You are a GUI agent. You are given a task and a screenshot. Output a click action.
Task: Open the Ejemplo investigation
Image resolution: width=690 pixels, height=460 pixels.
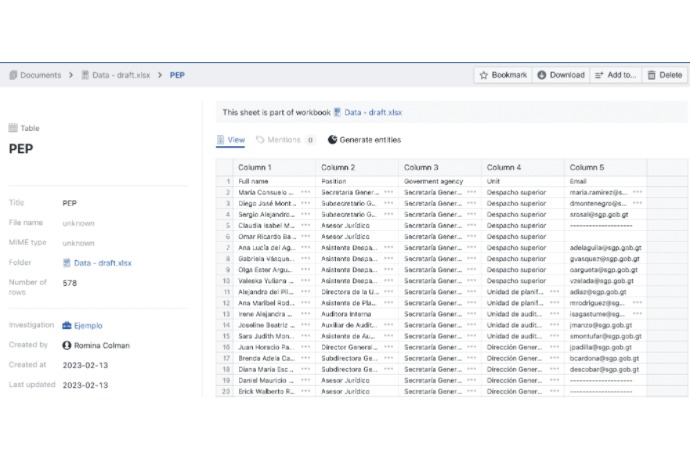[88, 326]
